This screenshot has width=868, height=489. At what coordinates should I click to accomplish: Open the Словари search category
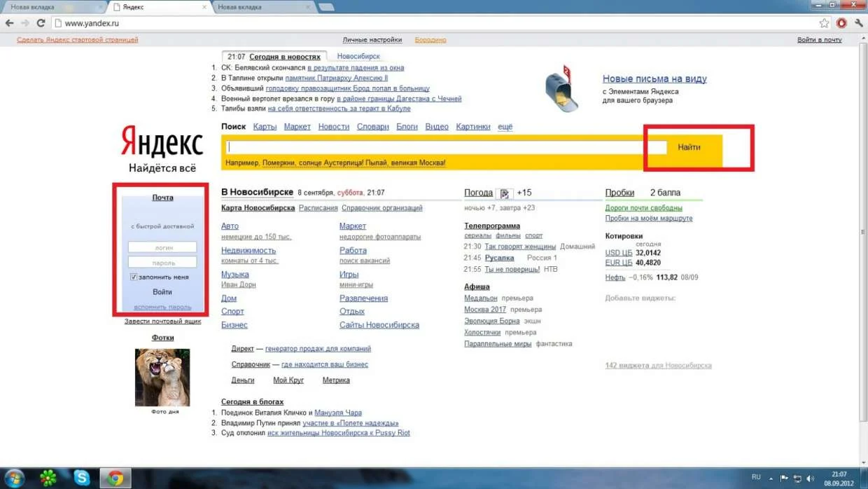click(372, 127)
